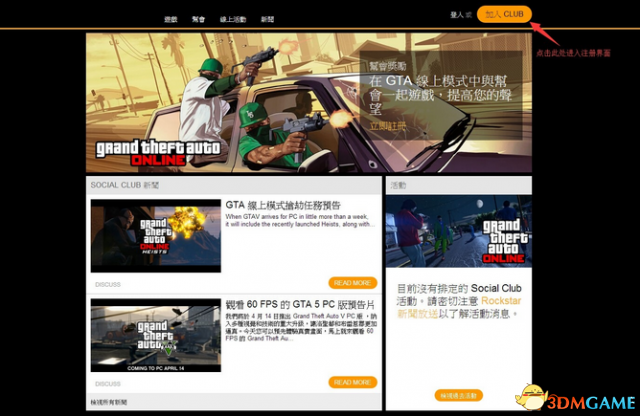Open the Coming to PC April 14 thumbnail
640x416 pixels.
tap(155, 334)
